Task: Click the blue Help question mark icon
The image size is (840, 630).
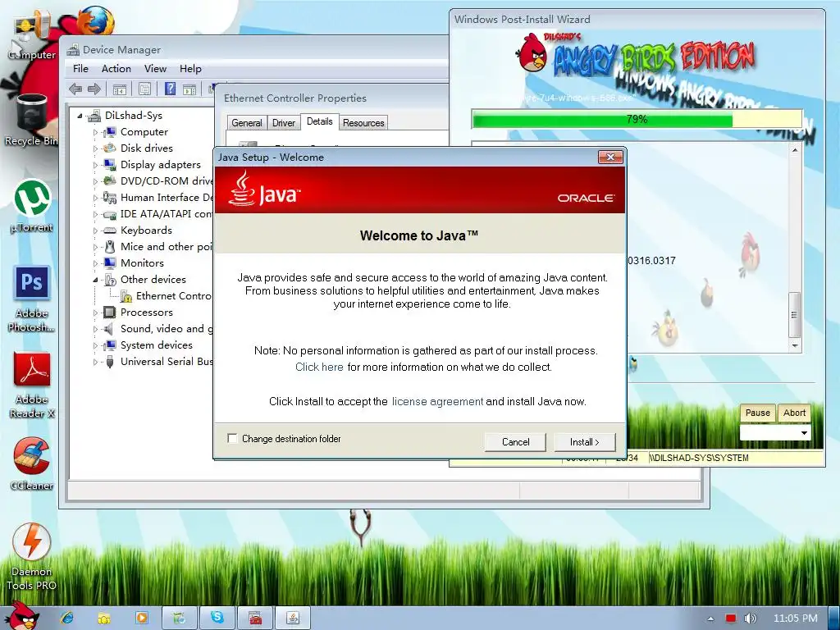Action: 170,89
